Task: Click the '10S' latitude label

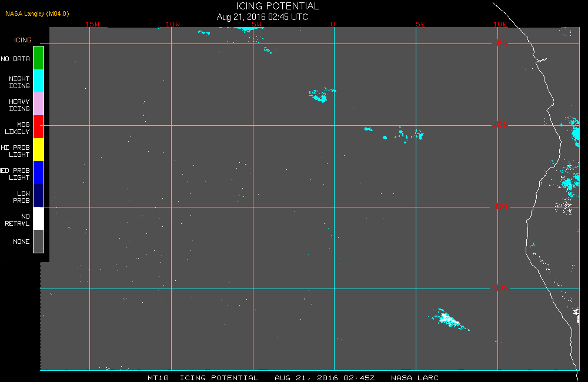Action: click(500, 125)
